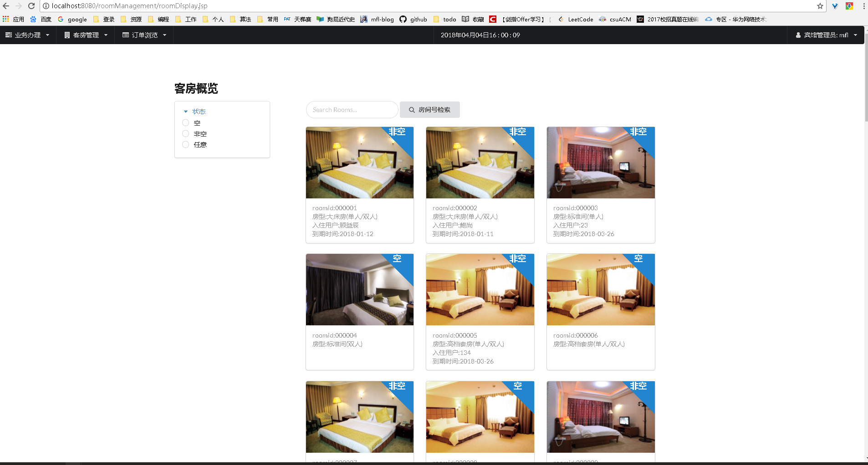Open the github bookmark
The width and height of the screenshot is (868, 465).
(413, 19)
